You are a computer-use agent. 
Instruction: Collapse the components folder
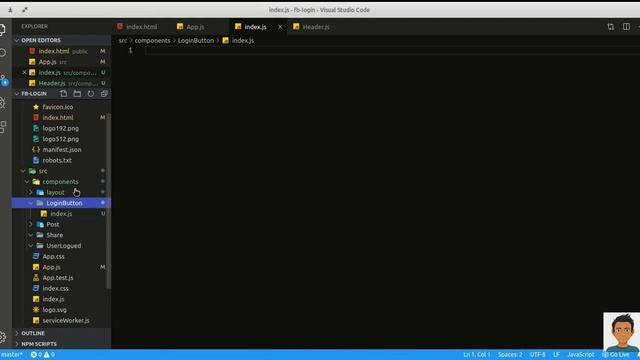[x=61, y=182]
